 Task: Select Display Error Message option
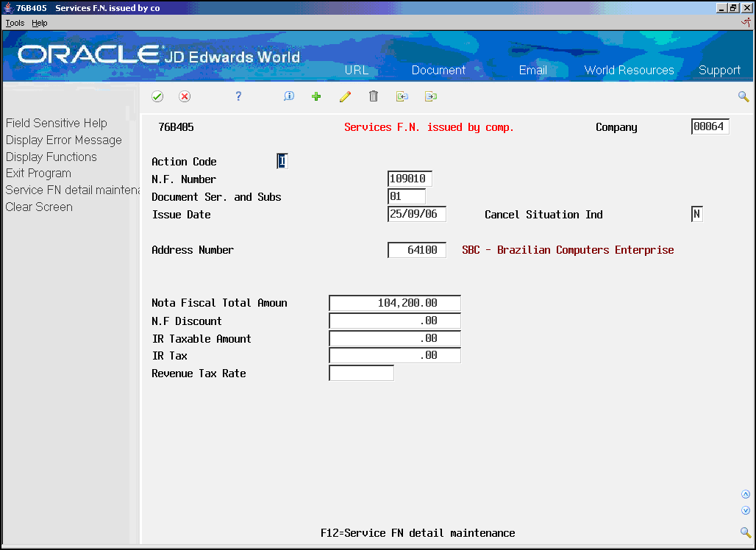[64, 140]
